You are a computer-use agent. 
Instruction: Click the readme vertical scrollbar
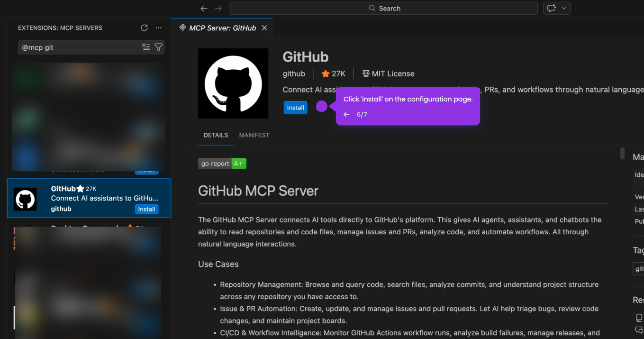pyautogui.click(x=622, y=154)
